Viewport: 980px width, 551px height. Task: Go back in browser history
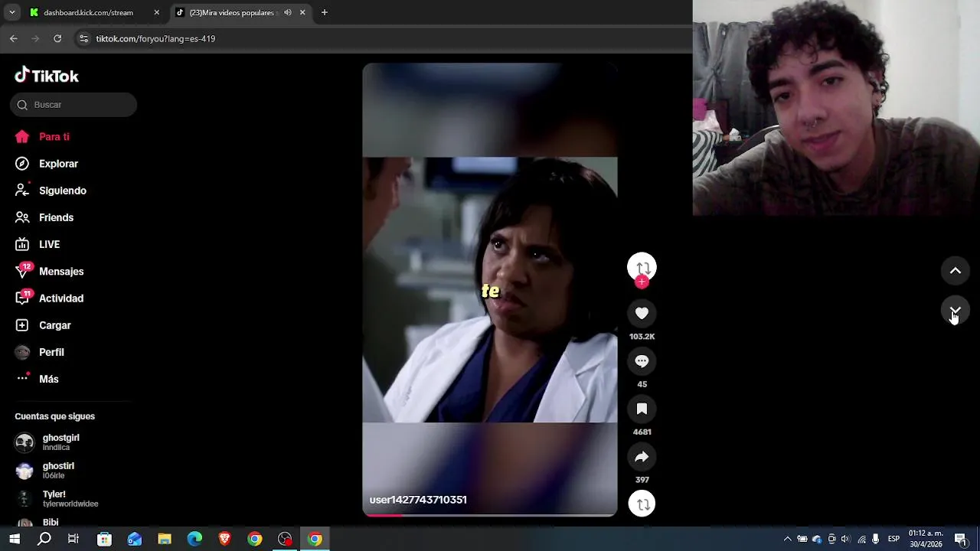(x=14, y=38)
